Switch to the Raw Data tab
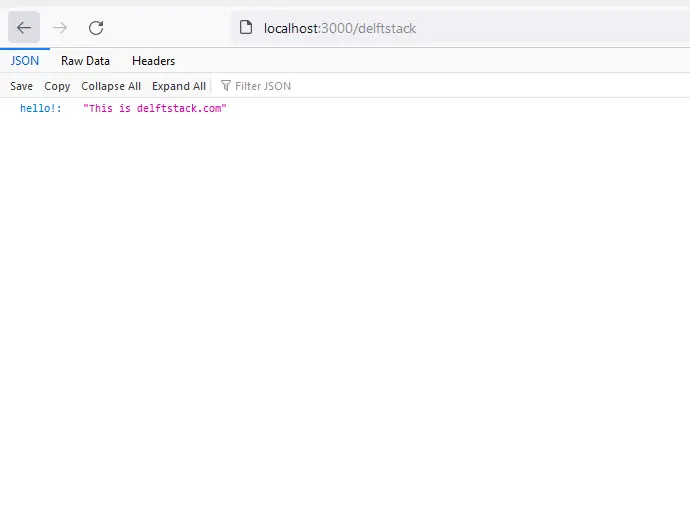This screenshot has height=523, width=690. (85, 61)
